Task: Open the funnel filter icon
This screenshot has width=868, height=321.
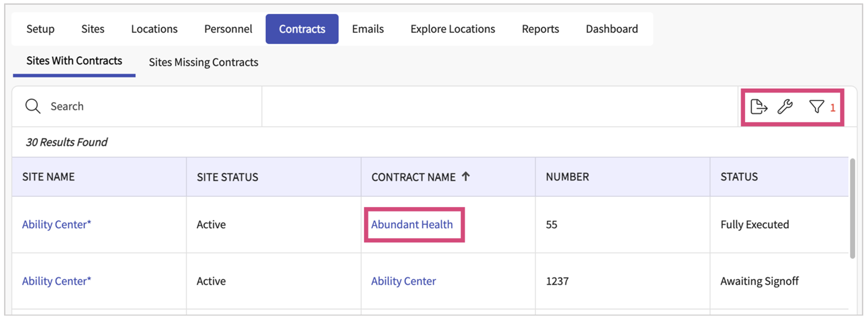Action: (816, 107)
